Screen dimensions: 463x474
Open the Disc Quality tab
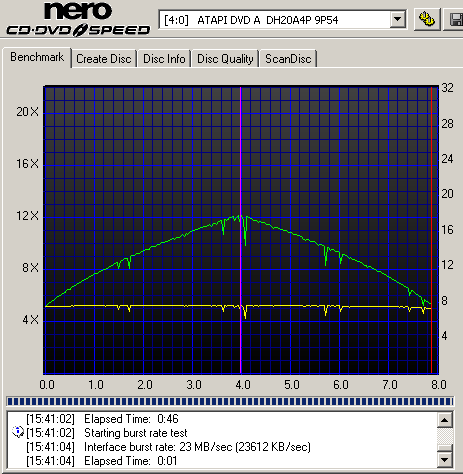225,59
